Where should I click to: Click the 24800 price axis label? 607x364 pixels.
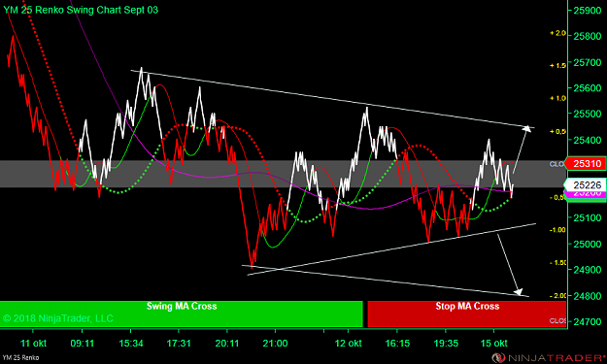click(588, 295)
